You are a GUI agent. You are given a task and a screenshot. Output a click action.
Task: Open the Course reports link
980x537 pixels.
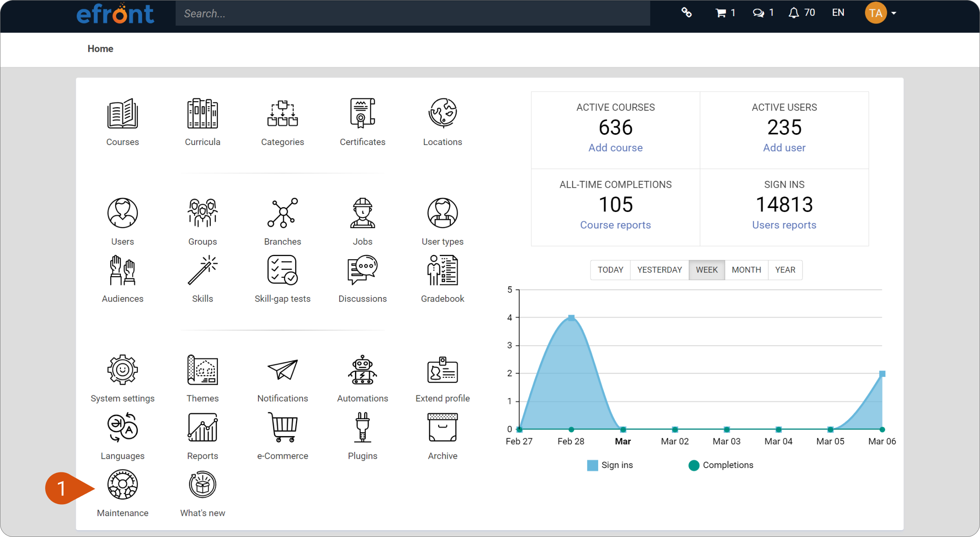coord(616,225)
